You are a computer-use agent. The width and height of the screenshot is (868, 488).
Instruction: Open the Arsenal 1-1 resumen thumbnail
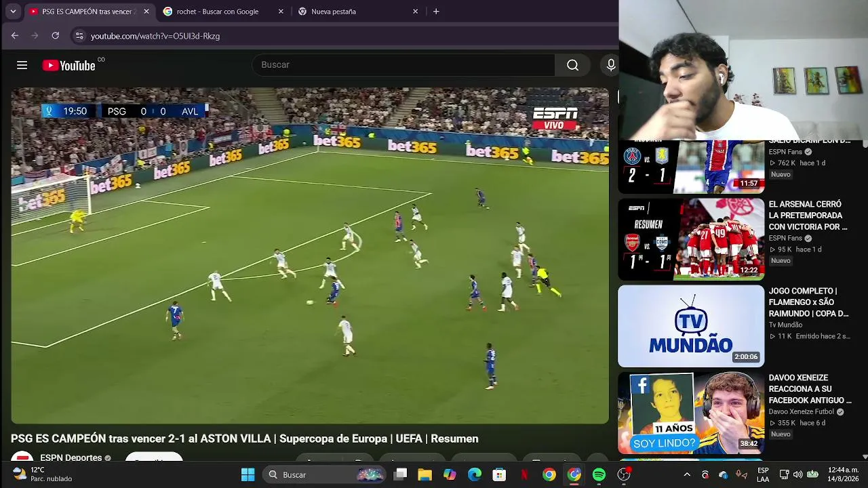click(x=691, y=239)
